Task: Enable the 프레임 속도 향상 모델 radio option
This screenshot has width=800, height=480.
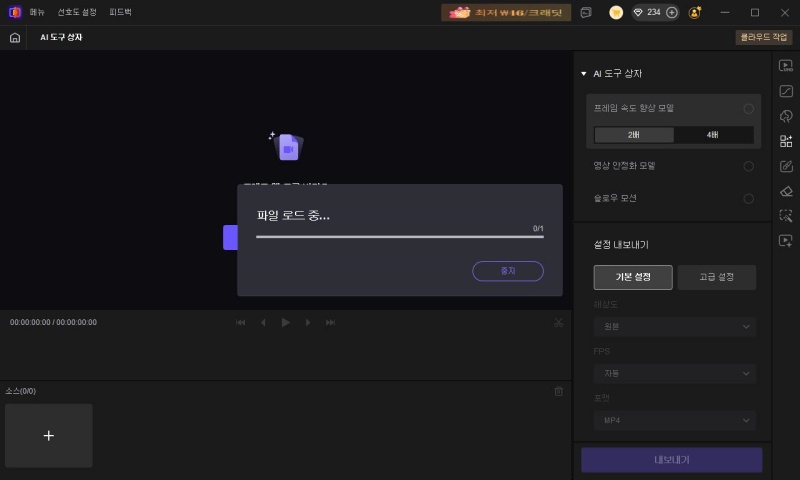Action: tap(748, 109)
